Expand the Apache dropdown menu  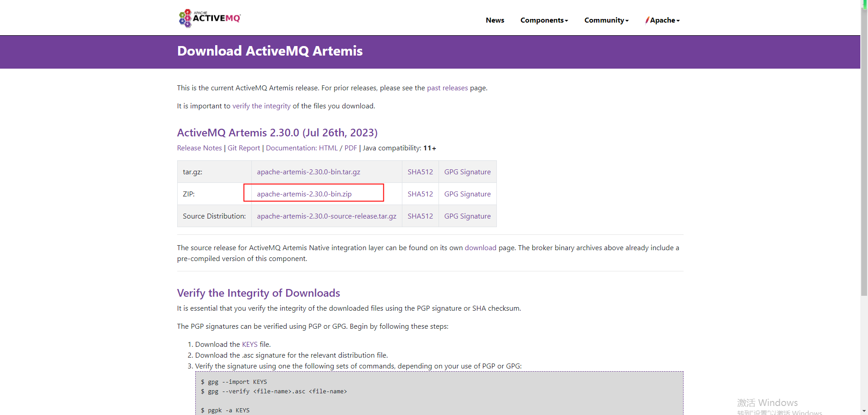click(662, 20)
